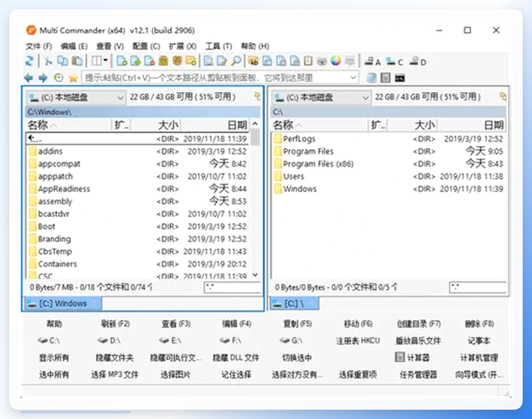The image size is (532, 419).
Task: Sort right panel by 日期 column
Action: pyautogui.click(x=471, y=125)
